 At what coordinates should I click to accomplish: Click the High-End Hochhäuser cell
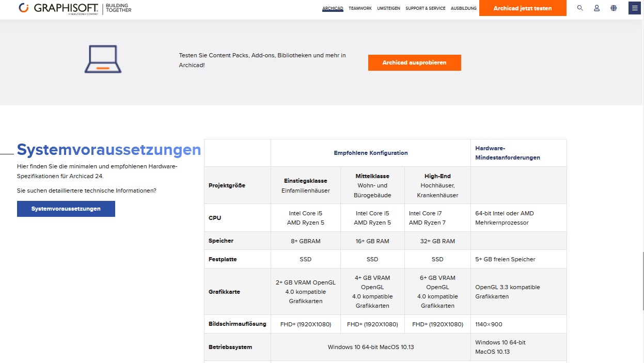(x=437, y=185)
